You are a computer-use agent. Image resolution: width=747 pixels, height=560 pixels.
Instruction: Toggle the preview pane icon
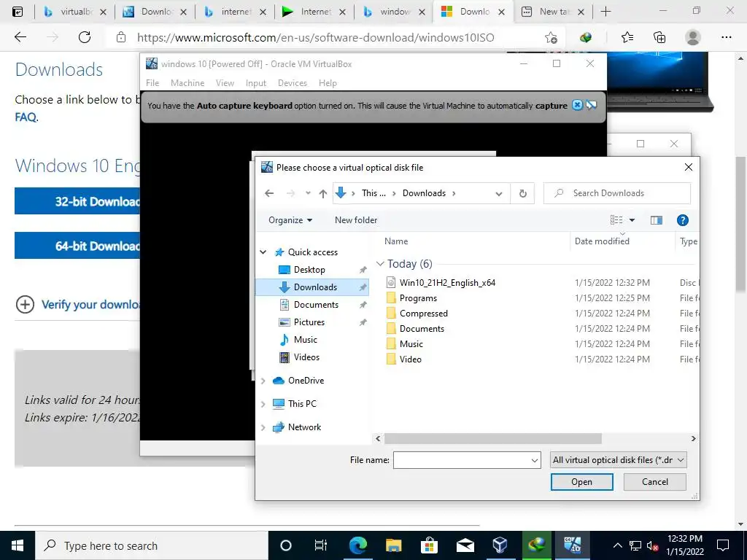[x=657, y=220]
